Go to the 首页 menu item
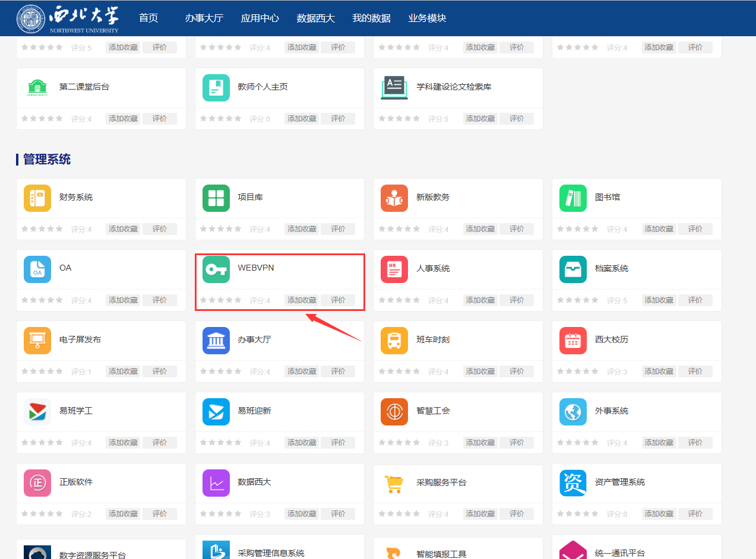The height and width of the screenshot is (559, 756). (x=148, y=18)
